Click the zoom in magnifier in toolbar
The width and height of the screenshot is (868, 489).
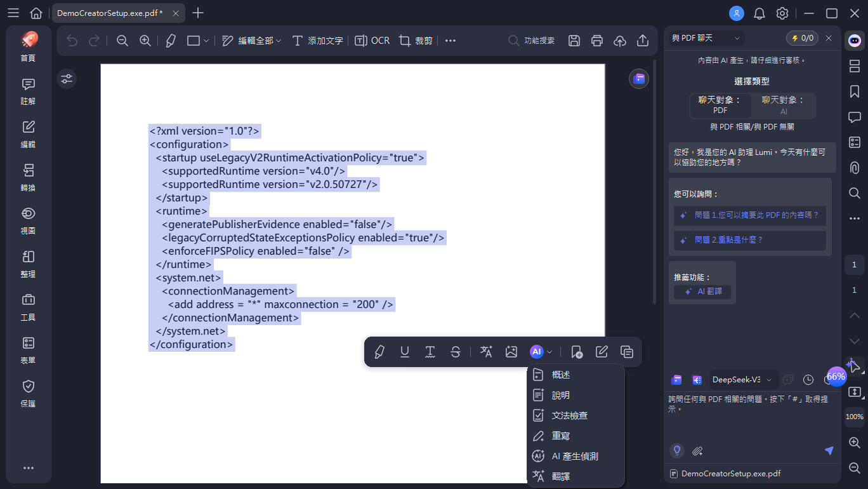click(145, 41)
